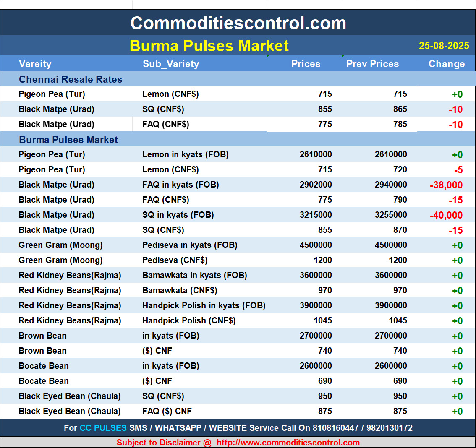Click the Chennai Resale Rates section heading
The width and height of the screenshot is (476, 448).
point(71,79)
